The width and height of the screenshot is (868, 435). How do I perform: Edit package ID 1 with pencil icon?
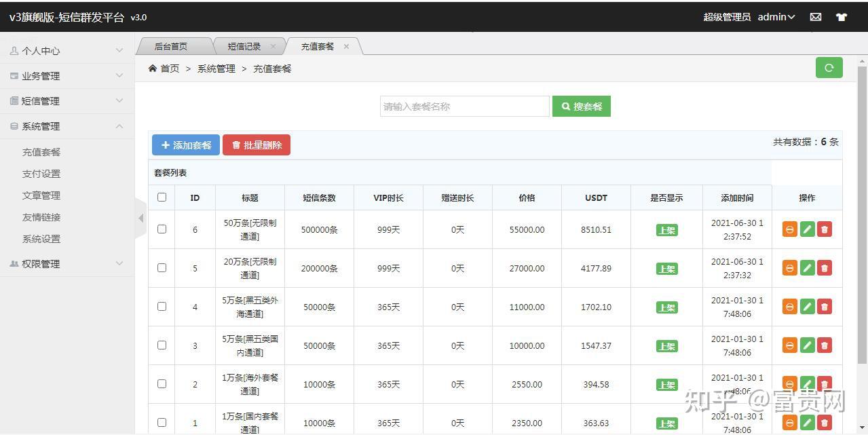(807, 423)
